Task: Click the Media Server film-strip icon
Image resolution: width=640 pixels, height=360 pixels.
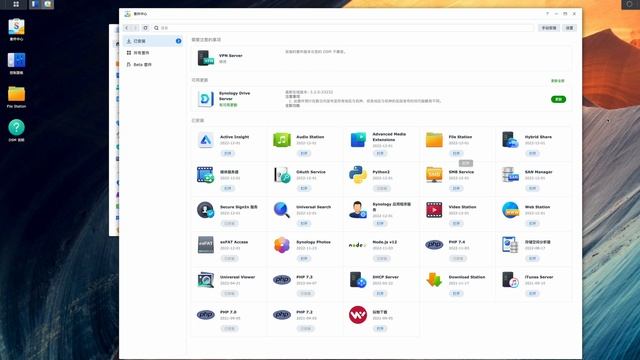Action: 206,175
